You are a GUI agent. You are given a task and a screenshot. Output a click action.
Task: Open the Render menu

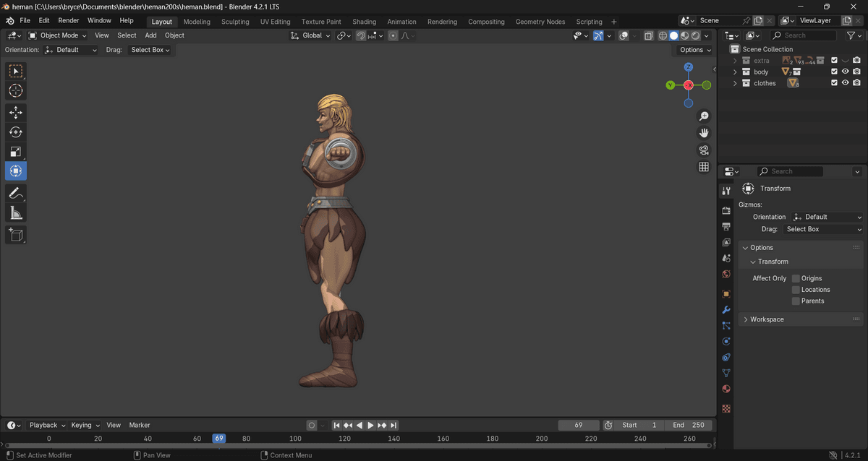pos(69,21)
